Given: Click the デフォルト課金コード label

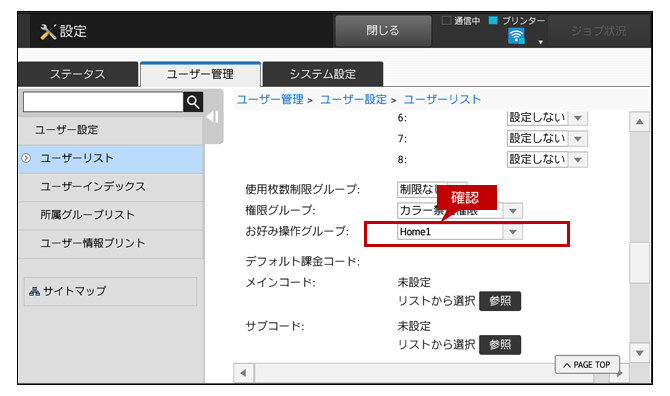Looking at the screenshot, I should (303, 261).
